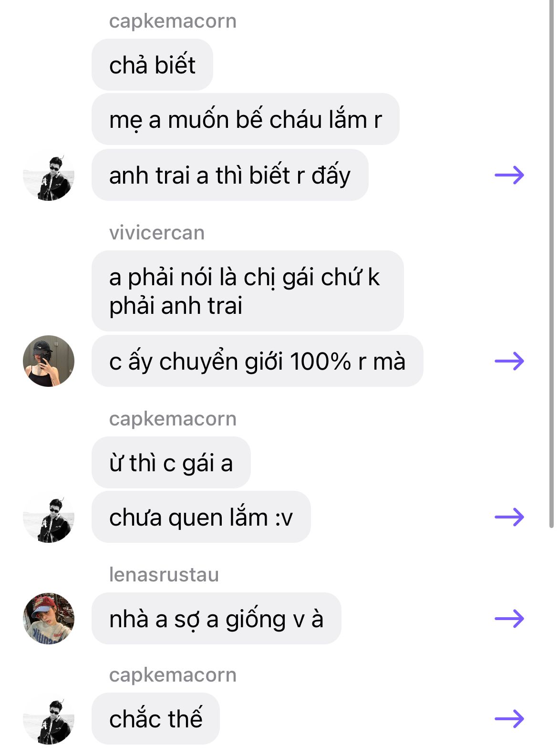This screenshot has width=558, height=756.
Task: Select the "chả biết" message bubble
Action: point(152,65)
